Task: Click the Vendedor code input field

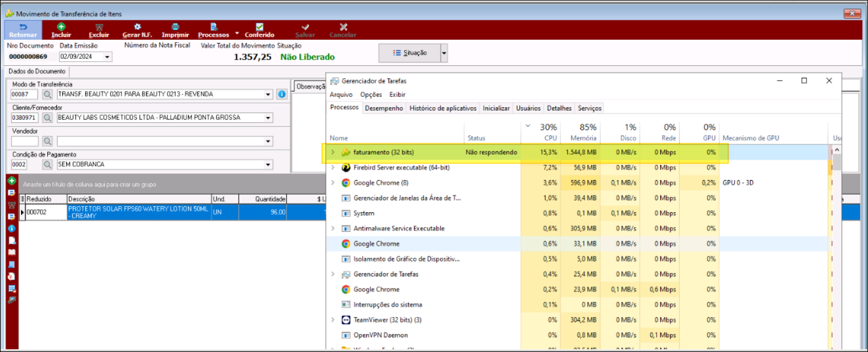Action: (24, 141)
